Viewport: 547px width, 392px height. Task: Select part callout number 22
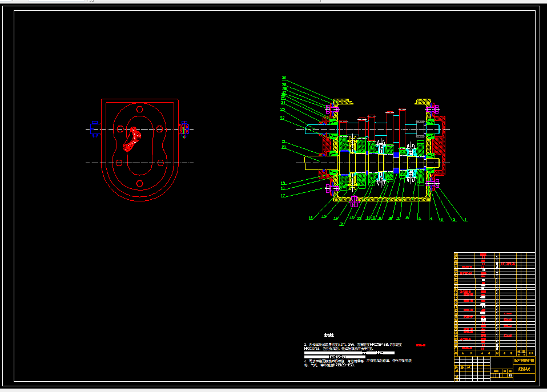pos(282,118)
